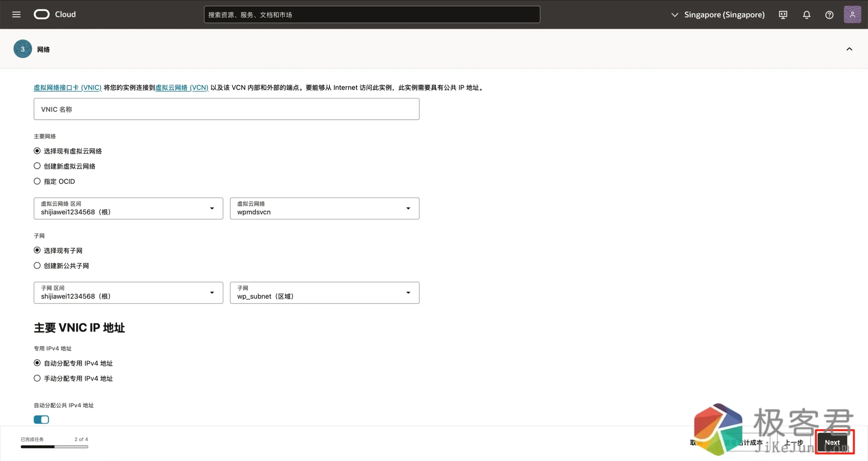The width and height of the screenshot is (868, 461).
Task: Select 创建新虚拟云网络 radio option
Action: point(37,166)
